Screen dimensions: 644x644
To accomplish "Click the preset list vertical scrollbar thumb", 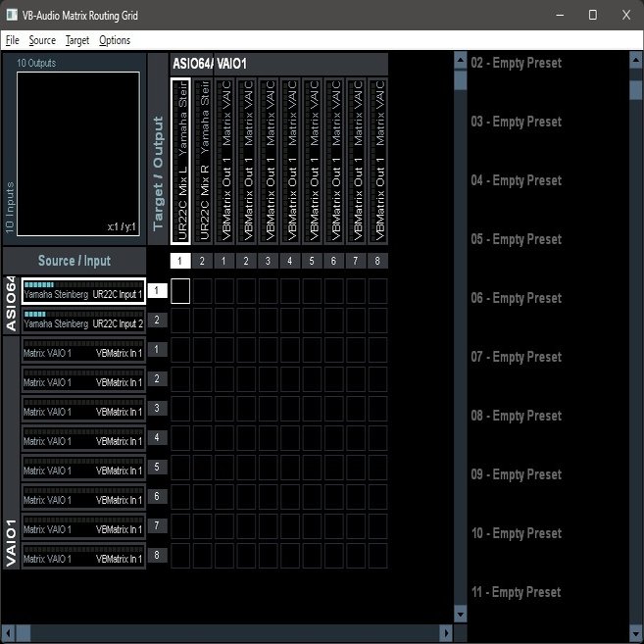I will coord(635,90).
